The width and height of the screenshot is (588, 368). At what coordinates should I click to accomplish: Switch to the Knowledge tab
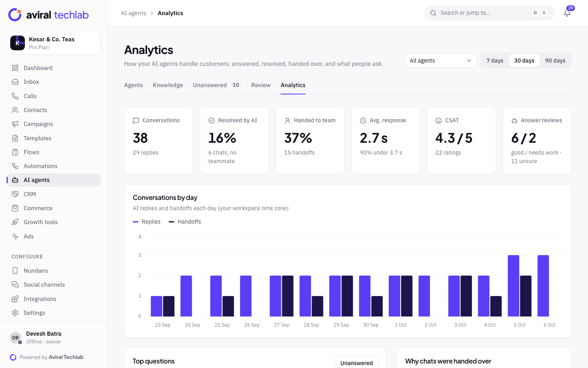(168, 85)
